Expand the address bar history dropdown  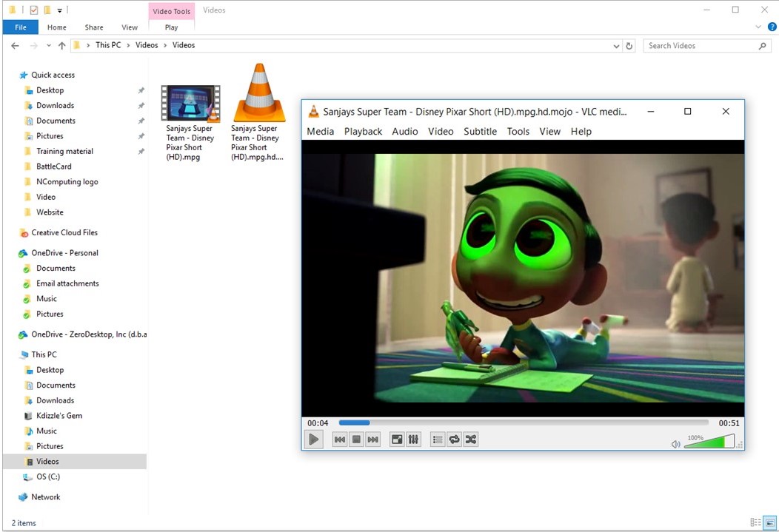pos(616,46)
